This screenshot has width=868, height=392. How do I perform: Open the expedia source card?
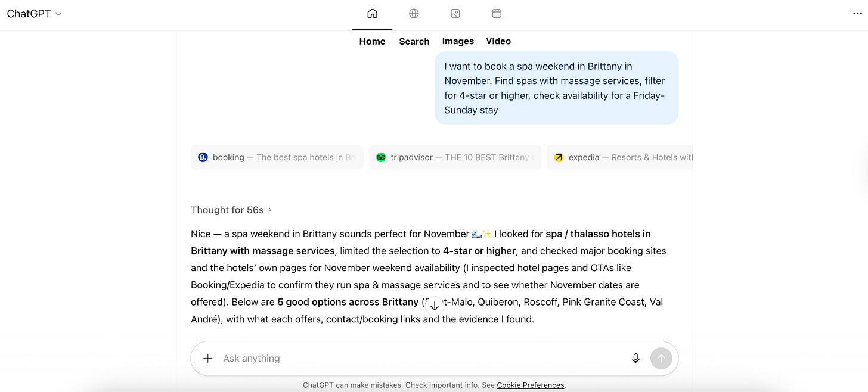(620, 157)
